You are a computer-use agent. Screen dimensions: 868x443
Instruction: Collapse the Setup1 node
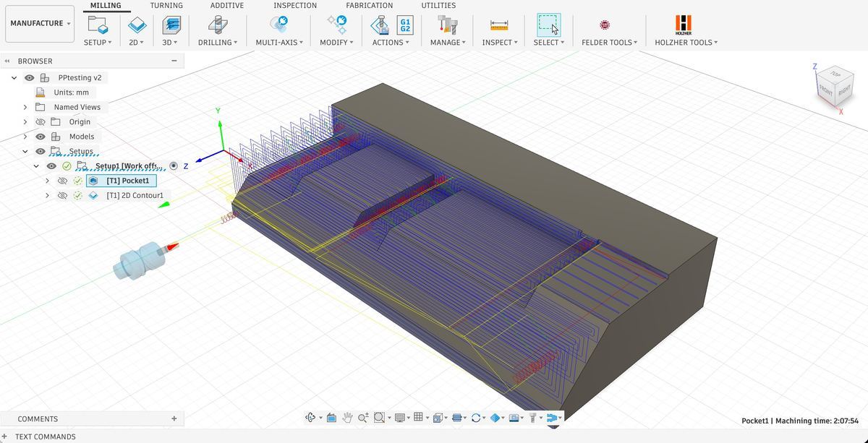tap(36, 165)
